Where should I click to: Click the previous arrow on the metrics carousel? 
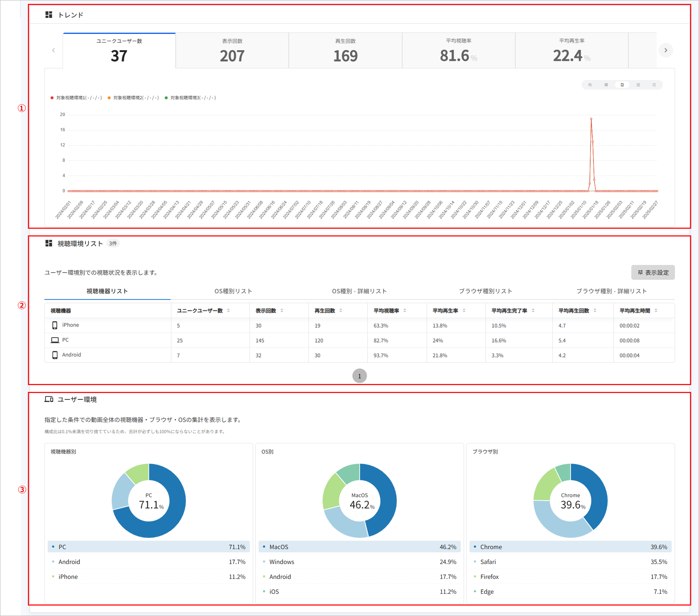53,50
